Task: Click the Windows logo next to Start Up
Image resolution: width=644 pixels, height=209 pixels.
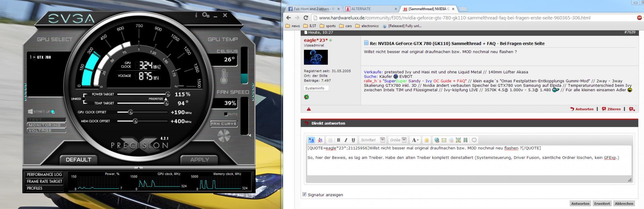Action: [30, 112]
